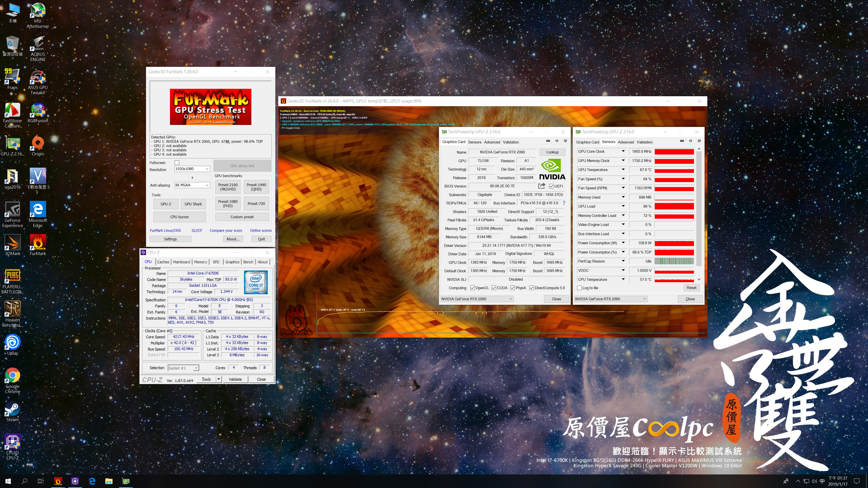Click Lookup button in GPU-Z

coord(552,152)
